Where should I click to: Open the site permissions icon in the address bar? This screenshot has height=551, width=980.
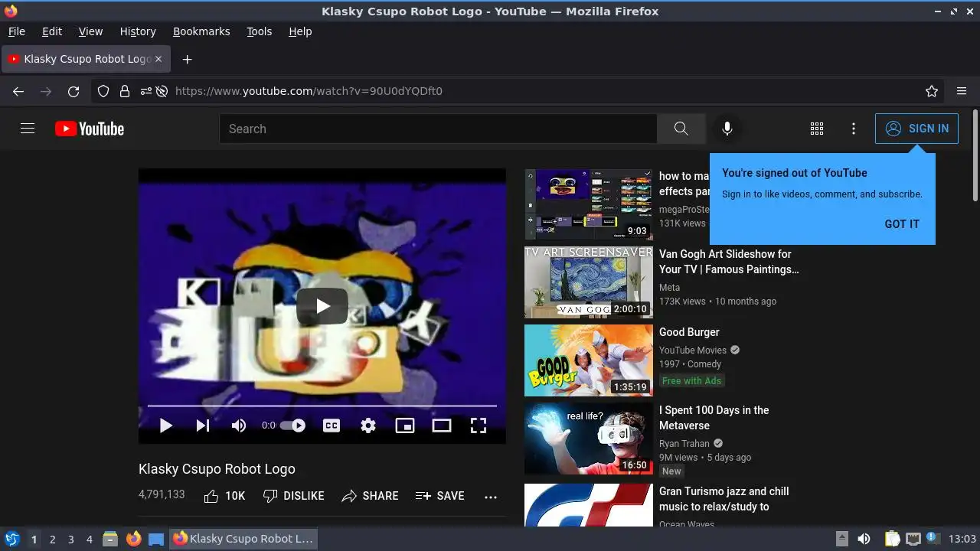(146, 91)
